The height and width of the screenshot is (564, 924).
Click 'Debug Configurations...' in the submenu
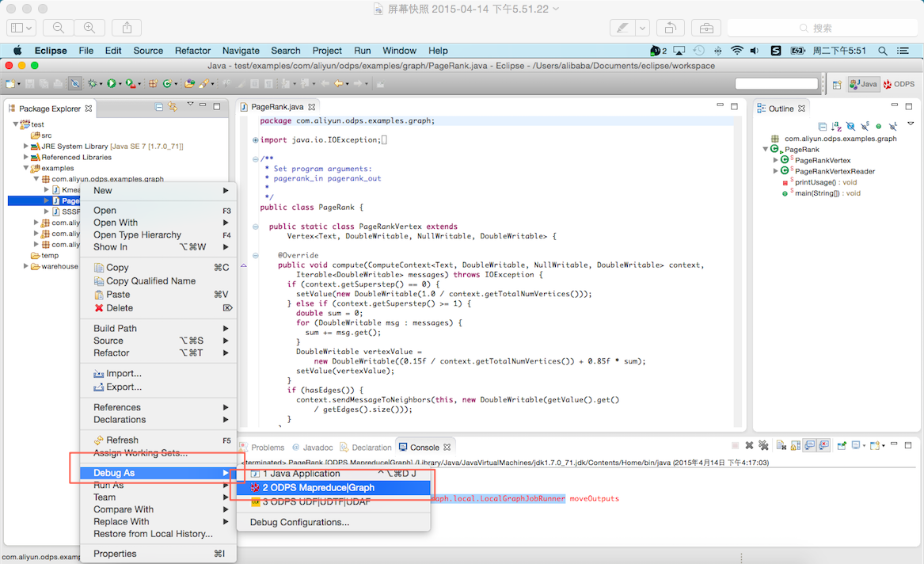coord(299,522)
